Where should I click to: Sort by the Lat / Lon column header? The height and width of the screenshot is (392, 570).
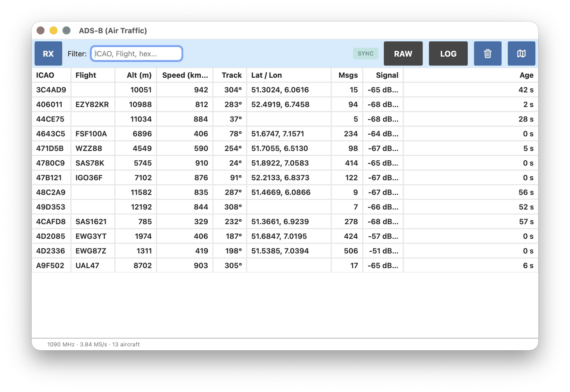[x=289, y=75]
